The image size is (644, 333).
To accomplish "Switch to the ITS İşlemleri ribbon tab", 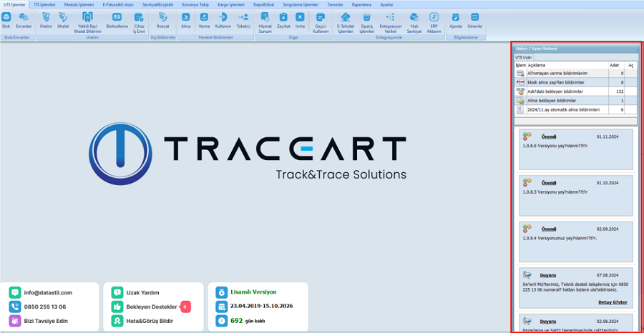I will (44, 4).
